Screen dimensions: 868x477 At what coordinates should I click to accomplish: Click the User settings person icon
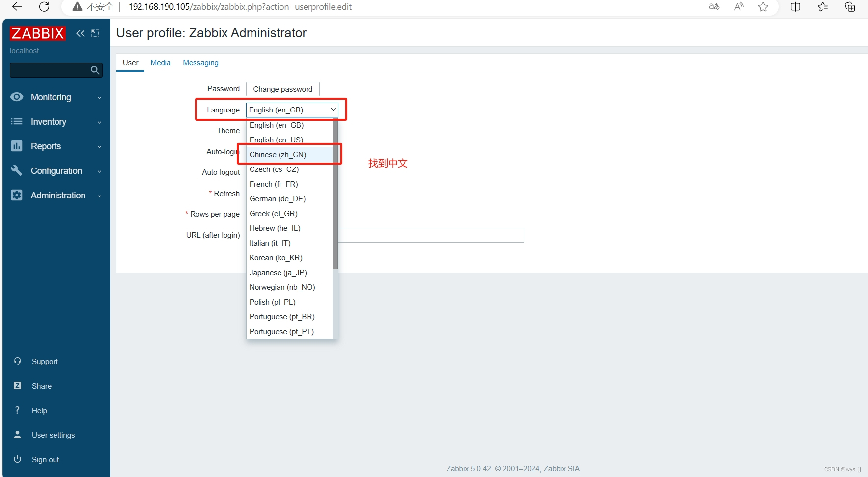click(18, 435)
